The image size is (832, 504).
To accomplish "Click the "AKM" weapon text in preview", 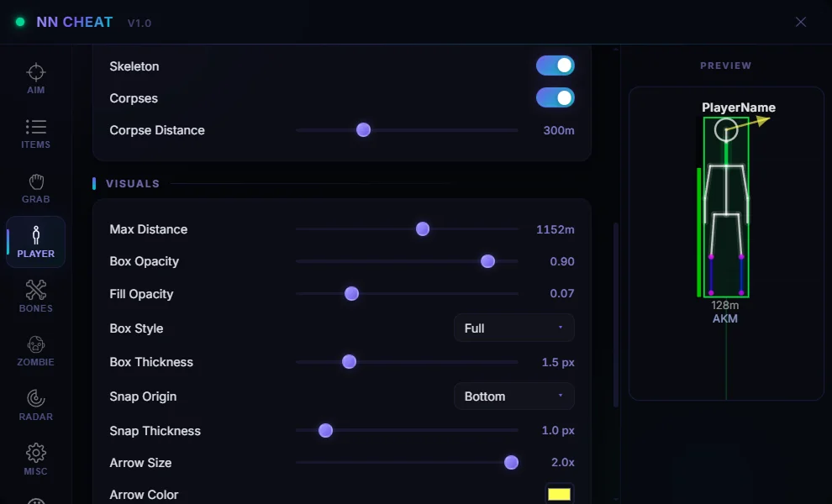I will click(724, 319).
